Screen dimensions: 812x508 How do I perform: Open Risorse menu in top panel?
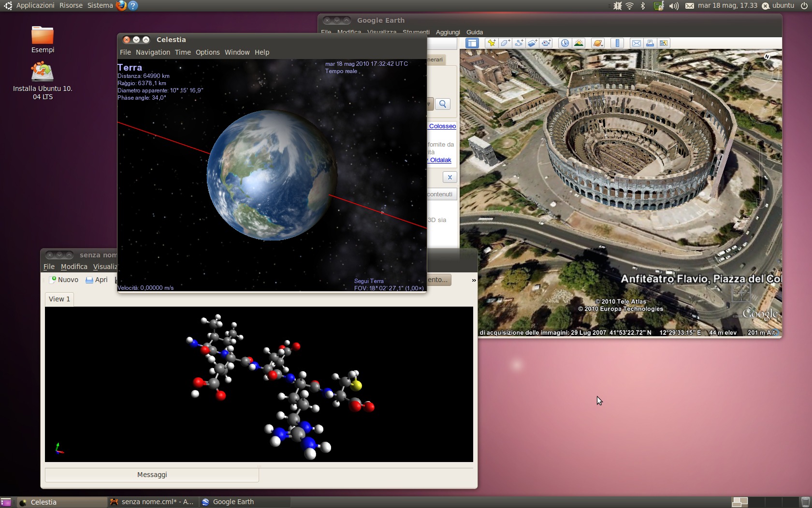click(x=71, y=5)
